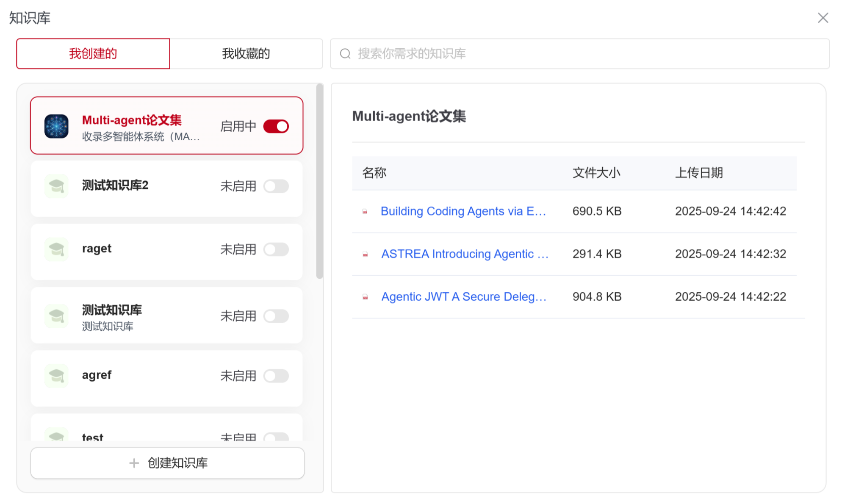842x504 pixels.
Task: Click the Multi-agent论文集 knowledge base avatar icon
Action: (56, 126)
